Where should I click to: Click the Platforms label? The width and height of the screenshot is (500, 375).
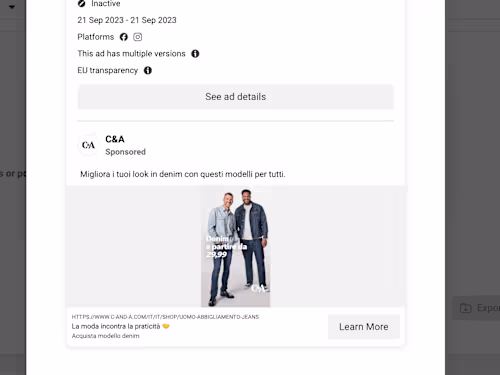(96, 37)
